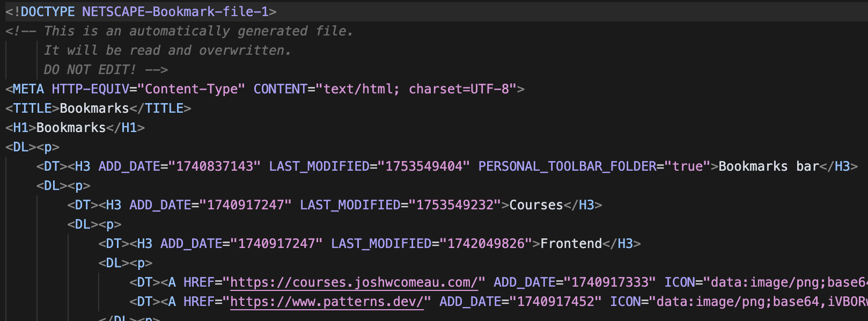868x321 pixels.
Task: Click the "Frontend" folder name text
Action: tap(571, 244)
